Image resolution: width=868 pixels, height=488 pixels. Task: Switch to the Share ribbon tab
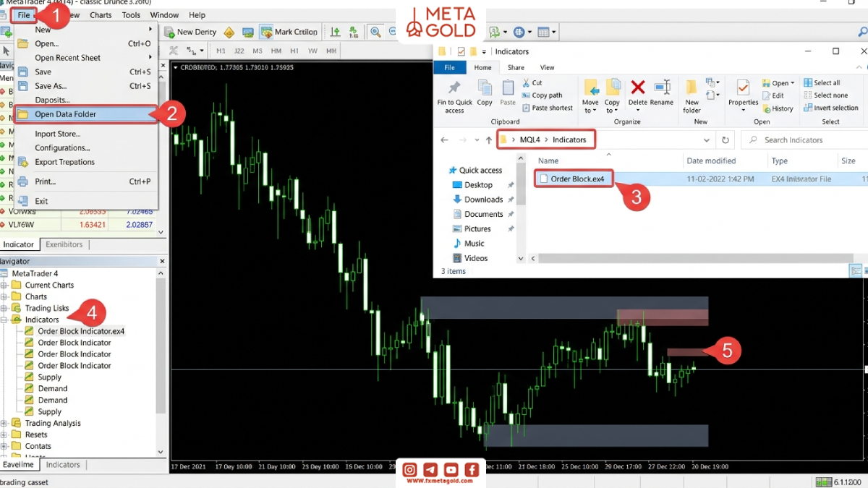(x=516, y=67)
